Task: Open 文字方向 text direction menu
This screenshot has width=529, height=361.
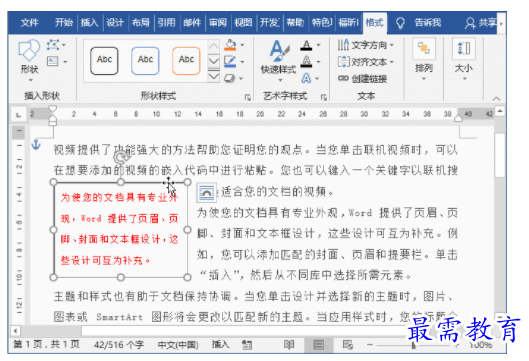Action: [366, 45]
